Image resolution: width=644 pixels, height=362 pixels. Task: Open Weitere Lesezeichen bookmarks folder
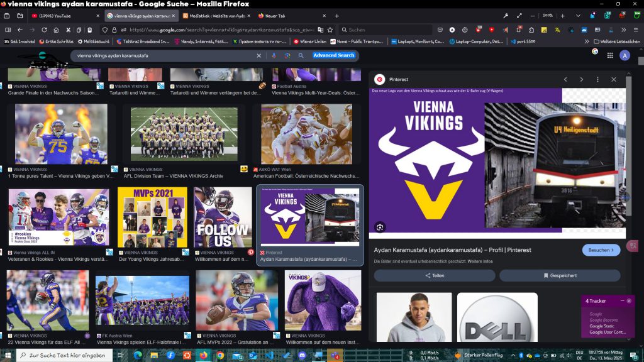tap(617, 41)
